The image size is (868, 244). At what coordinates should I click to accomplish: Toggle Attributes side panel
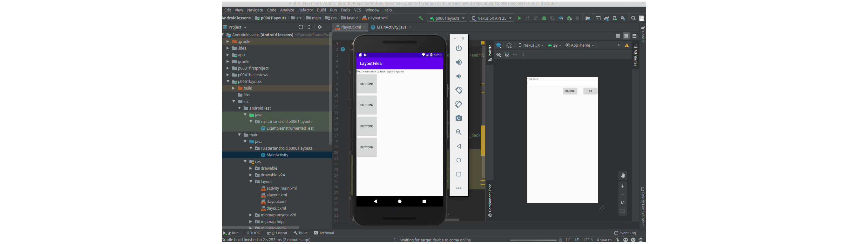pyautogui.click(x=635, y=55)
